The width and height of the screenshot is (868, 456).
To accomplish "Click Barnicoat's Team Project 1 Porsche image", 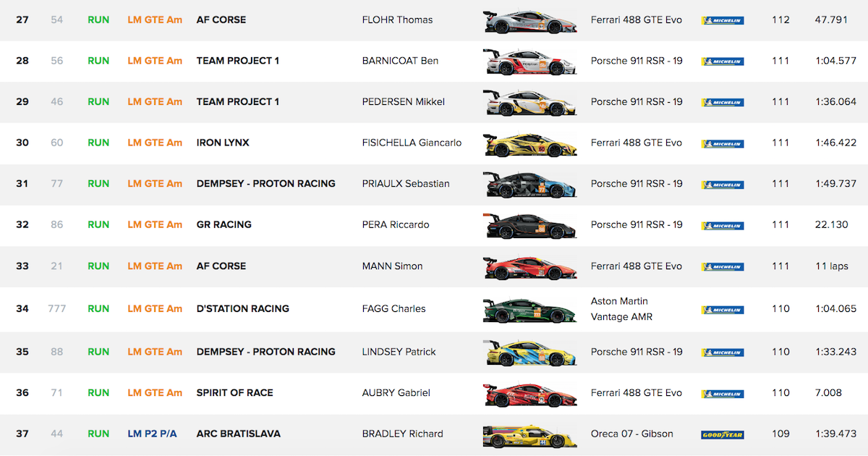I will [x=530, y=62].
